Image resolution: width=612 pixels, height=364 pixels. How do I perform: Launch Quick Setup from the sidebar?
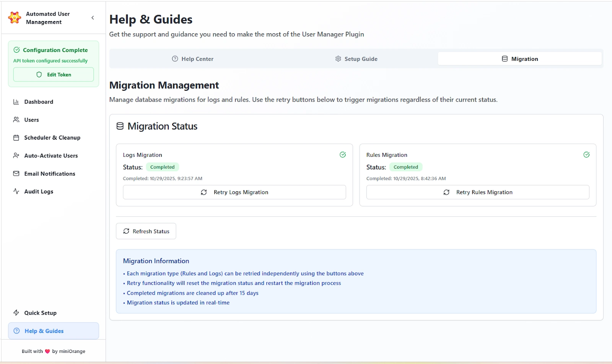coord(40,313)
